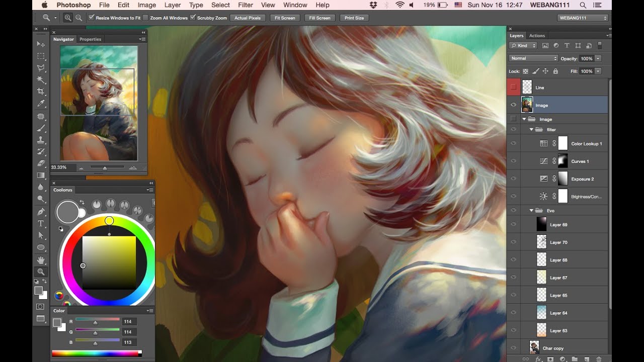Click the Fit Screen button
This screenshot has height=362, width=644.
(x=285, y=18)
